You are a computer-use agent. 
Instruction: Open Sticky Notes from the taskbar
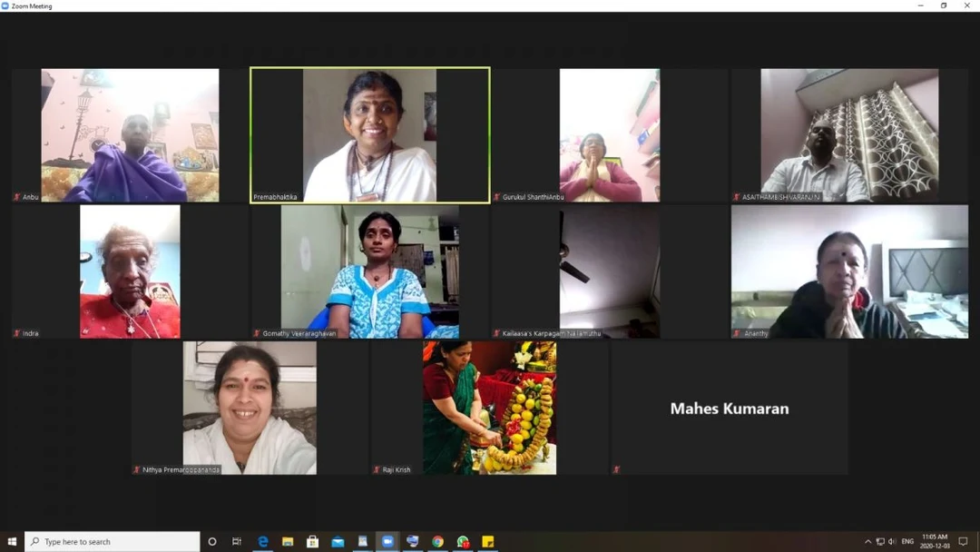487,541
